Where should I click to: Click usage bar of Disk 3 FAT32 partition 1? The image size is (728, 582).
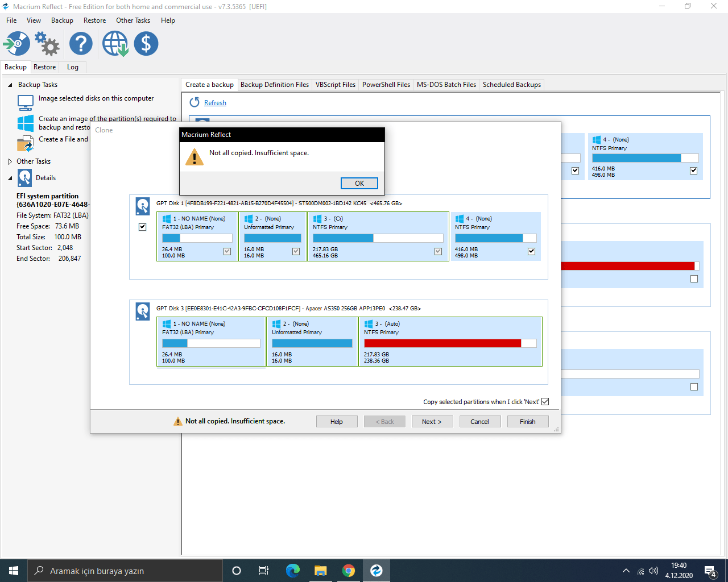[x=211, y=343]
